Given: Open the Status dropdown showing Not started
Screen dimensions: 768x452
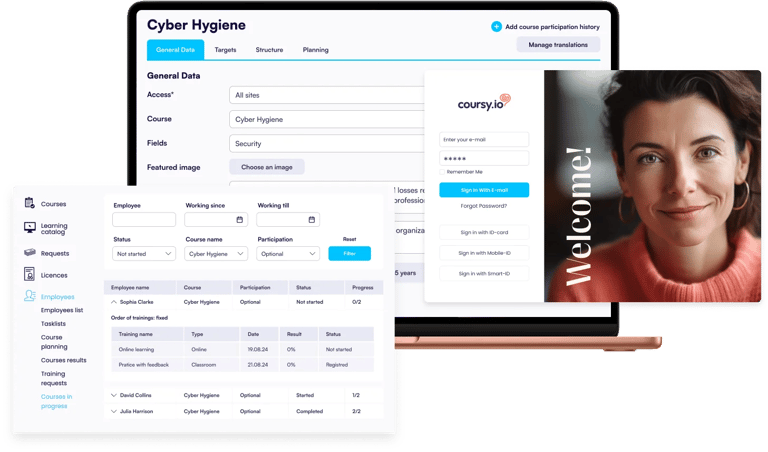Looking at the screenshot, I should coord(144,254).
